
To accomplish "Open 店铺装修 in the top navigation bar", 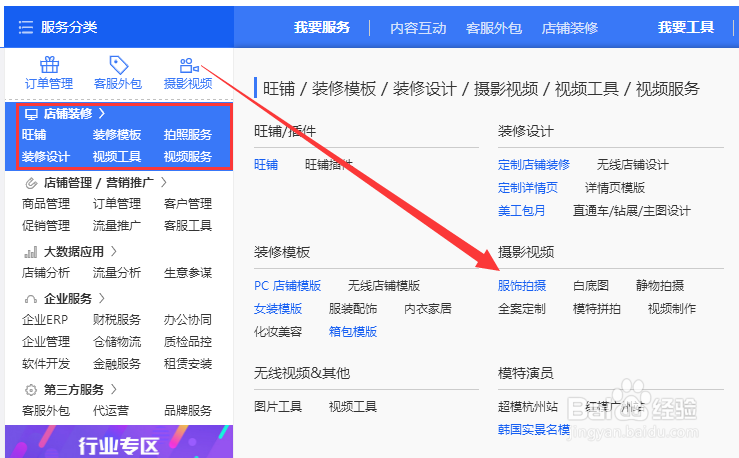I will 570,28.
